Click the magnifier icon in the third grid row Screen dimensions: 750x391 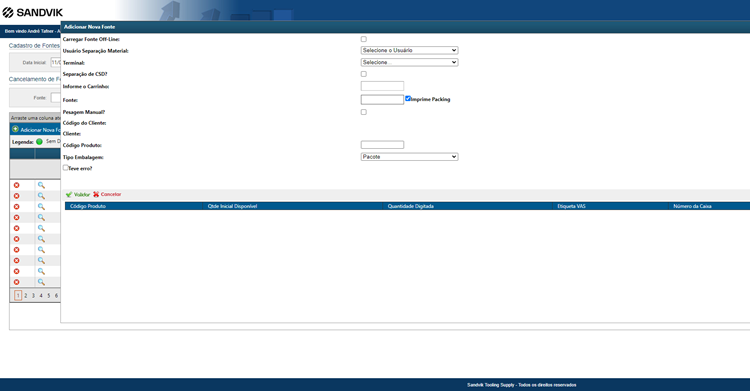pyautogui.click(x=41, y=207)
